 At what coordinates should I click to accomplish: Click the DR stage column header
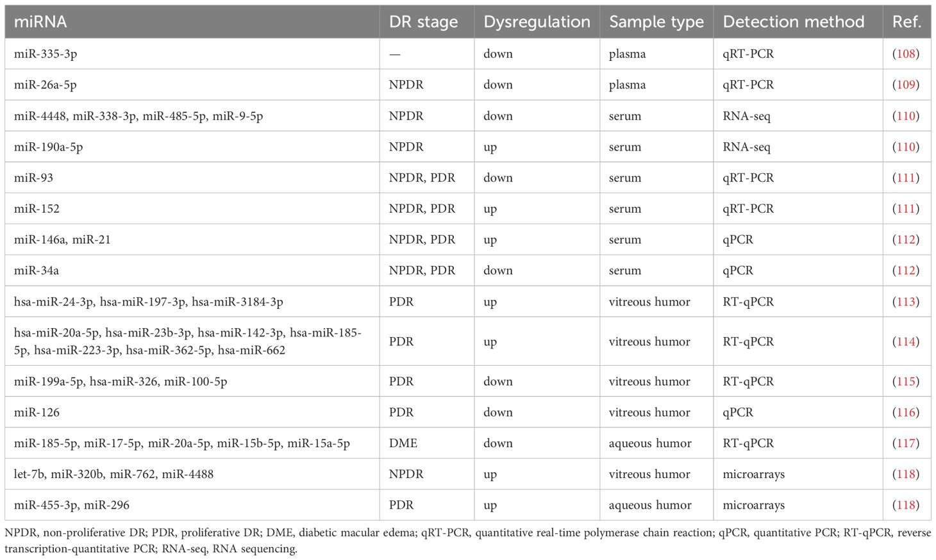tap(423, 22)
